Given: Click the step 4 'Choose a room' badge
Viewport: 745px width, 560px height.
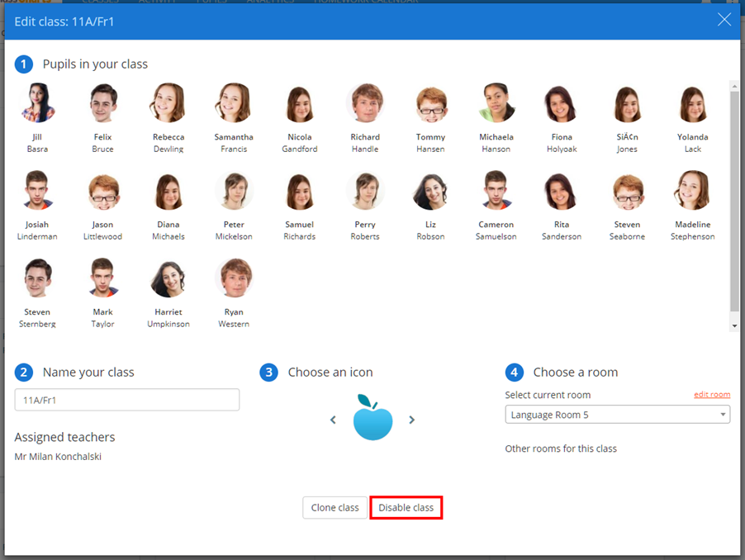Looking at the screenshot, I should tap(516, 373).
